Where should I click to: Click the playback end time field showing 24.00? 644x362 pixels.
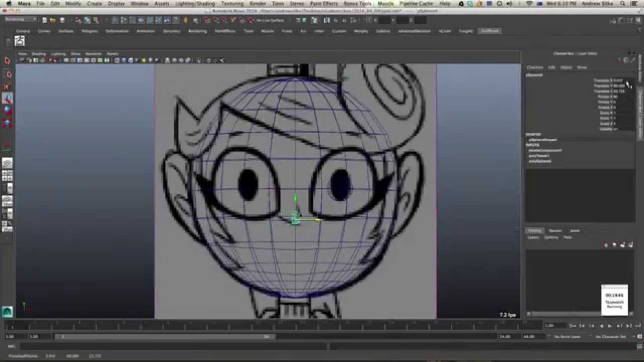pyautogui.click(x=508, y=336)
